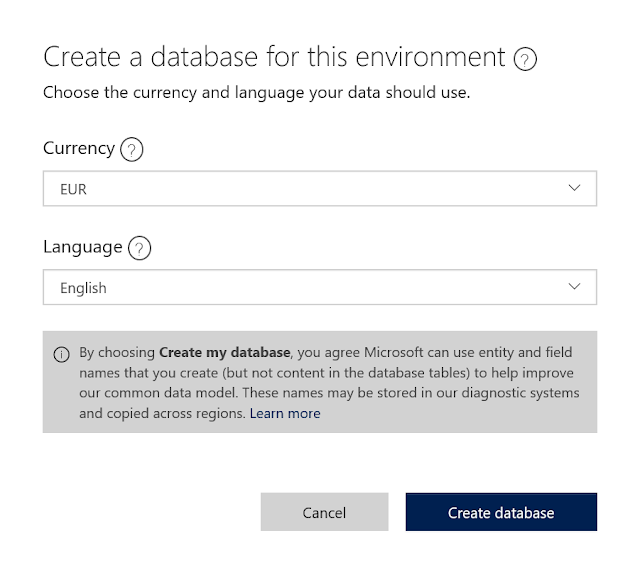This screenshot has height=565, width=640.
Task: Expand the Currency dropdown chevron arrow
Action: [574, 188]
